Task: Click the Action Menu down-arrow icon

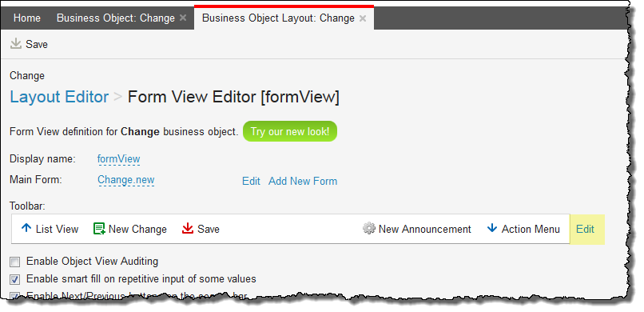Action: 492,228
